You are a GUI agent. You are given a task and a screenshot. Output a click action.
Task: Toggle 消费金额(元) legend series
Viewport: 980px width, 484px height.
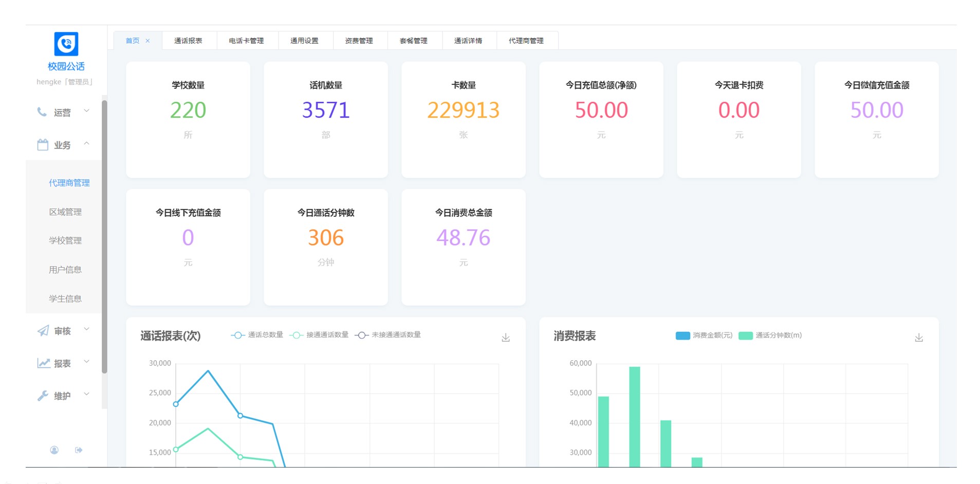[704, 336]
